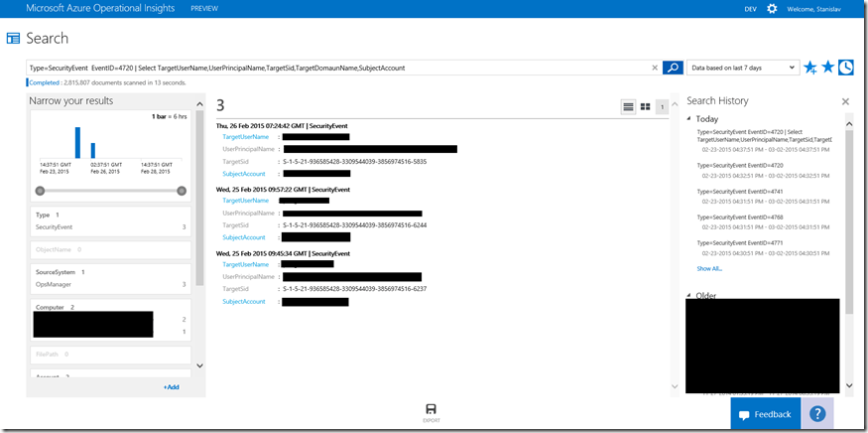Screen dimensions: 868x433
Task: Open saved searches star icon
Action: 827,68
